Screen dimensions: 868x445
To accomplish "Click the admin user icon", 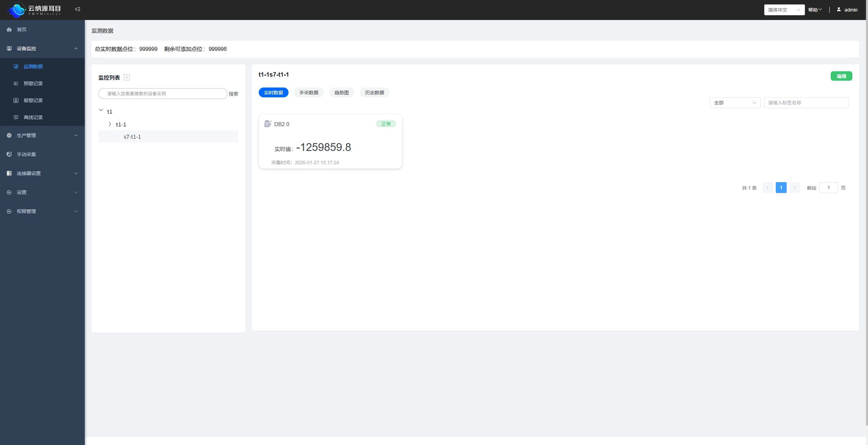I will 839,9.
